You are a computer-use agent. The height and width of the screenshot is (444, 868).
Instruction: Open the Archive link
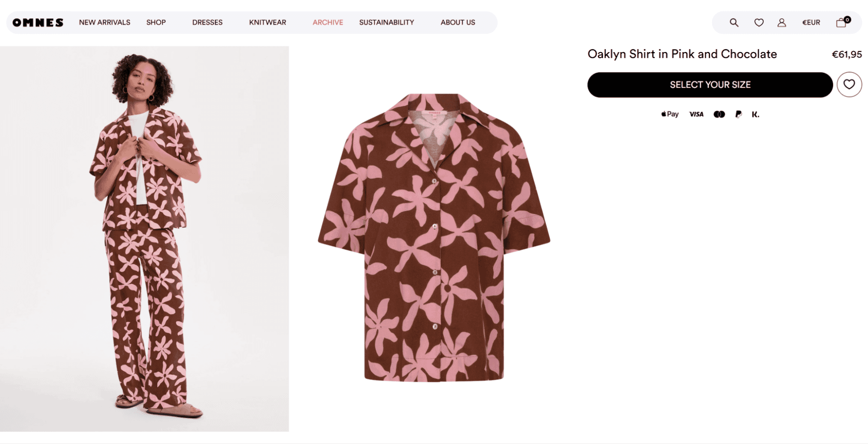pos(328,23)
